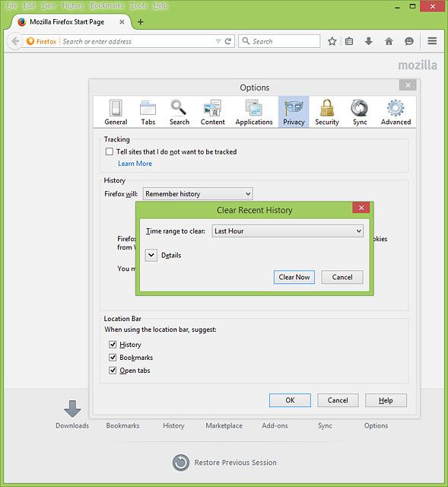Viewport: 448px width, 487px height.
Task: Open the Edit menu
Action: click(x=29, y=5)
